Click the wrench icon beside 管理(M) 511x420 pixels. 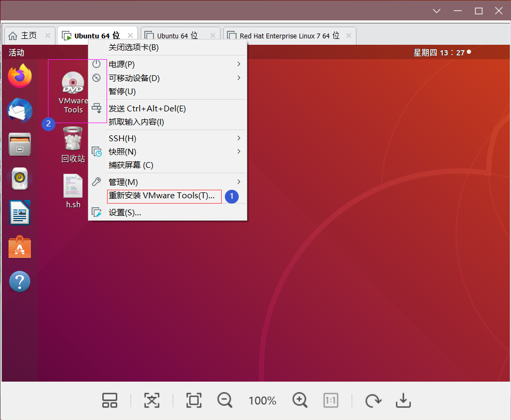[96, 182]
